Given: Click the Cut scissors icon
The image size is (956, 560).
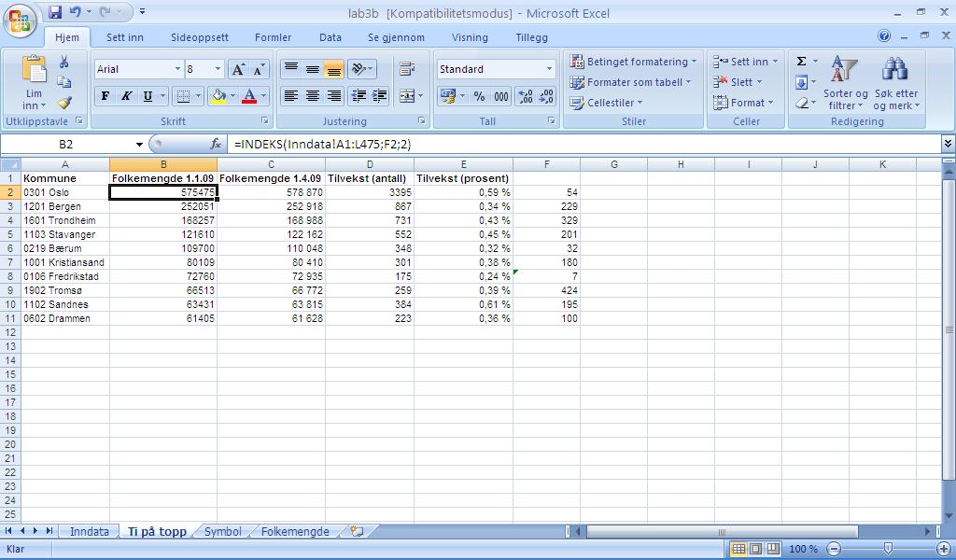Looking at the screenshot, I should [x=64, y=62].
